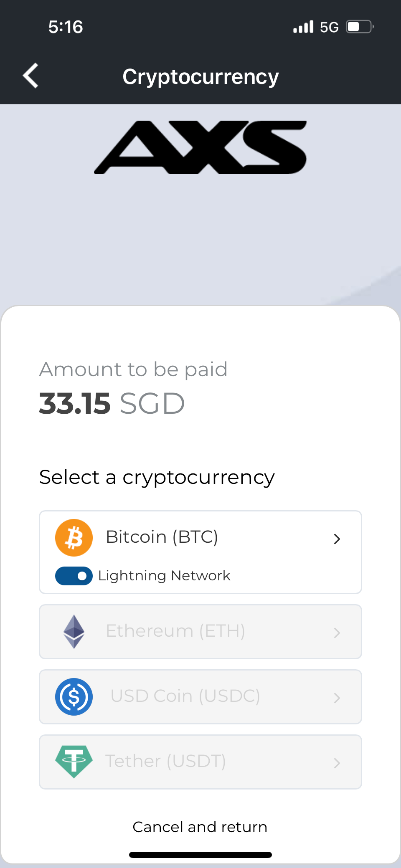Open Bitcoin option via its chevron

click(337, 539)
